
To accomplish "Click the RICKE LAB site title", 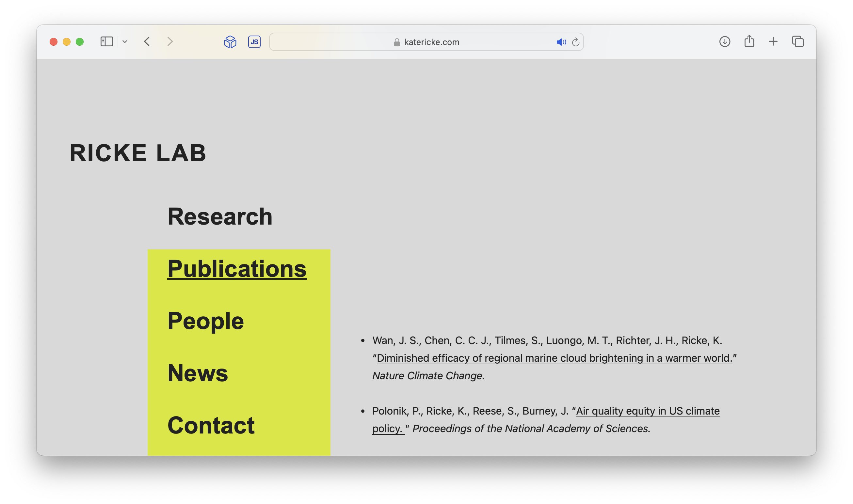I will (x=138, y=153).
